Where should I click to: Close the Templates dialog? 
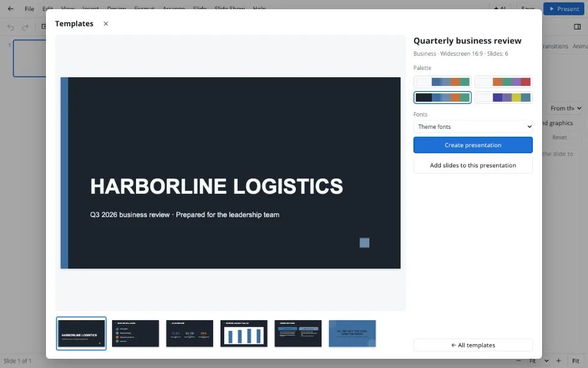click(106, 24)
